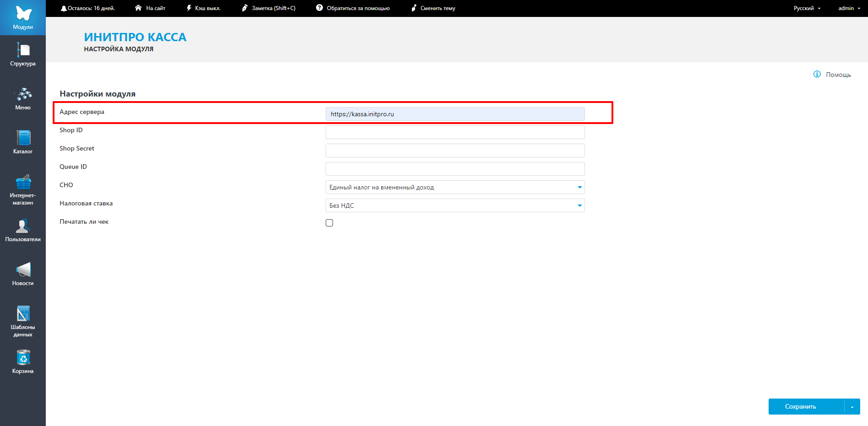Click the question mark help icon
The image size is (868, 426).
(x=319, y=8)
